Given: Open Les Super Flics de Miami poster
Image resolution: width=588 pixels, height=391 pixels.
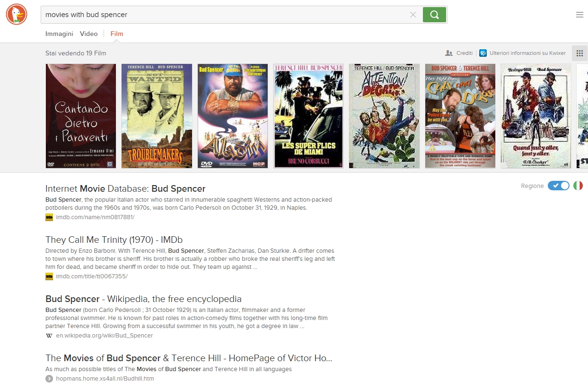Looking at the screenshot, I should [x=308, y=116].
